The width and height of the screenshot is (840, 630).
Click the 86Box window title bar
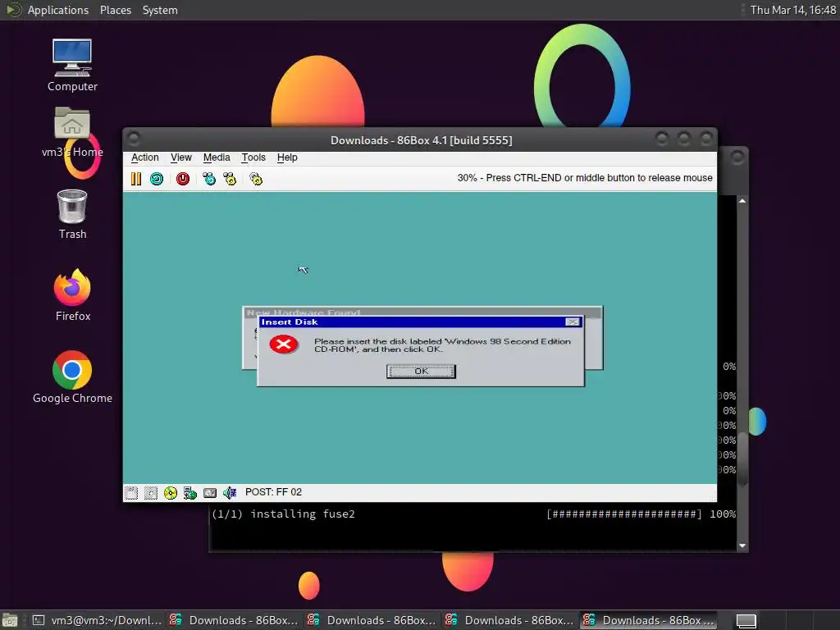421,139
